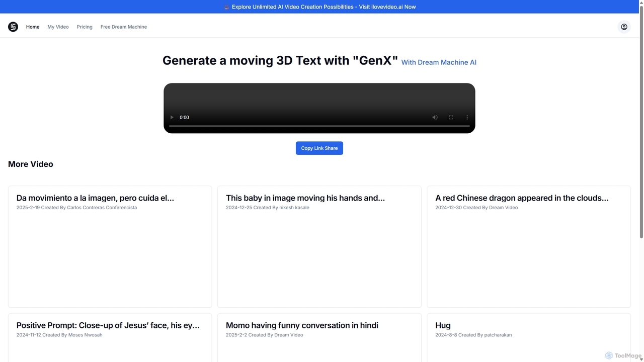
Task: Click the ilovevideo.ai promotional banner
Action: coord(319,7)
